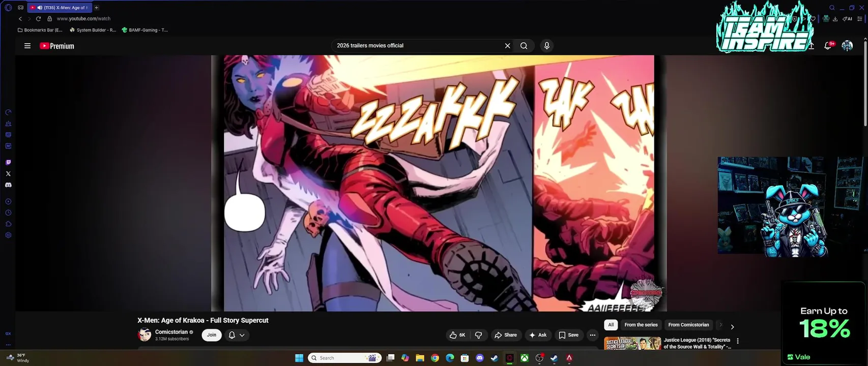Open Discord in the sidebar

[x=8, y=185]
